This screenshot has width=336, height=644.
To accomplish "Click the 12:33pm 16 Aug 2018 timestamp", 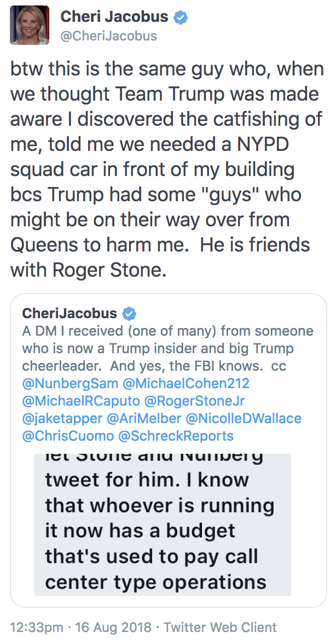I will coord(82,628).
